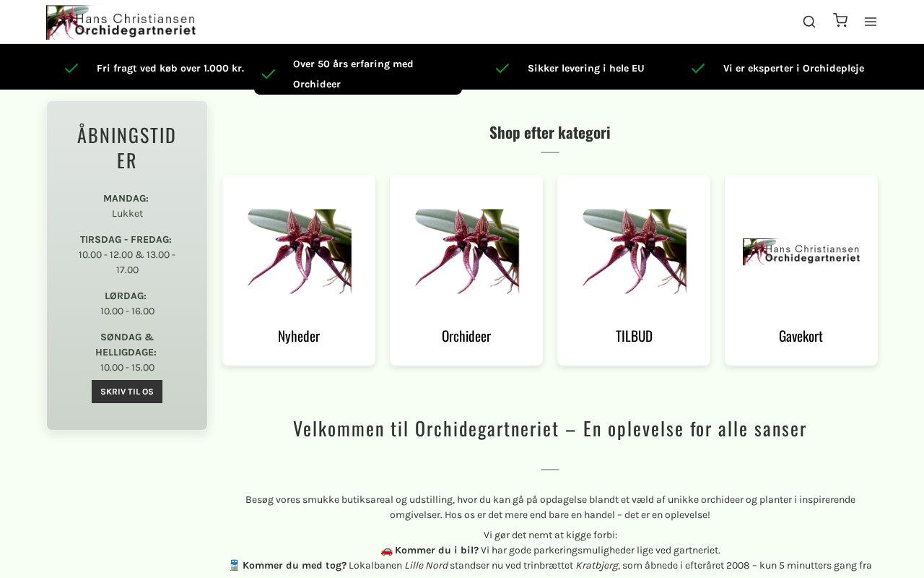This screenshot has height=578, width=924.
Task: Select the TILBUD category label
Action: 634,336
